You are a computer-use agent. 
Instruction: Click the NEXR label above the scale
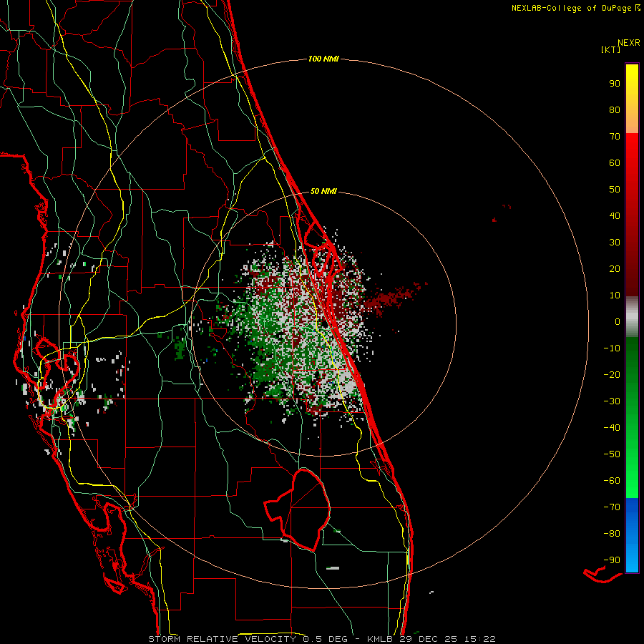click(x=628, y=43)
